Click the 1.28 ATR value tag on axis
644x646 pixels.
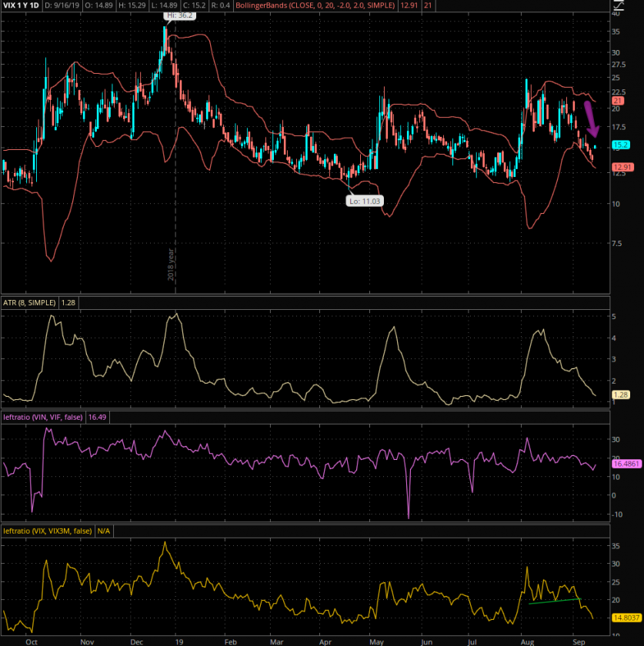tap(619, 395)
